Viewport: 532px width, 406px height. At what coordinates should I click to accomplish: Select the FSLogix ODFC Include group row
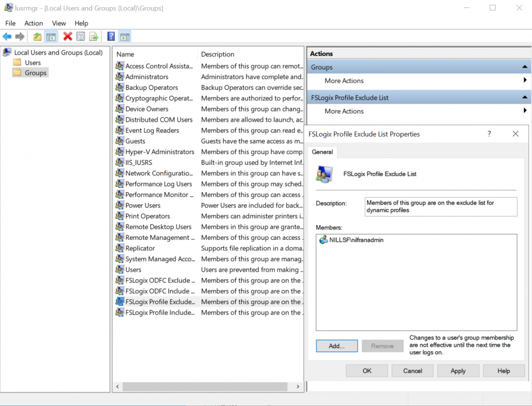209,291
